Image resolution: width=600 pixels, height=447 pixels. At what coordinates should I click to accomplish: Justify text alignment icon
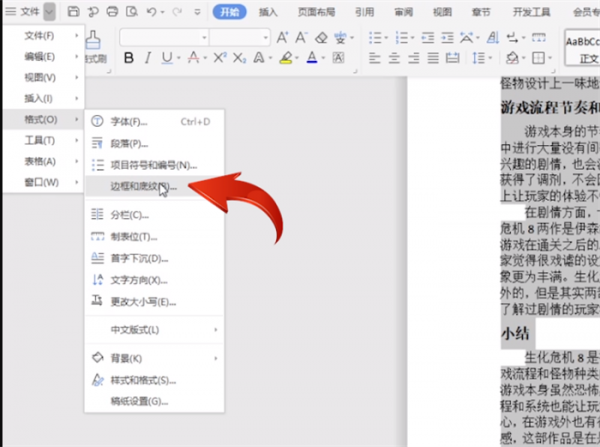pyautogui.click(x=433, y=59)
